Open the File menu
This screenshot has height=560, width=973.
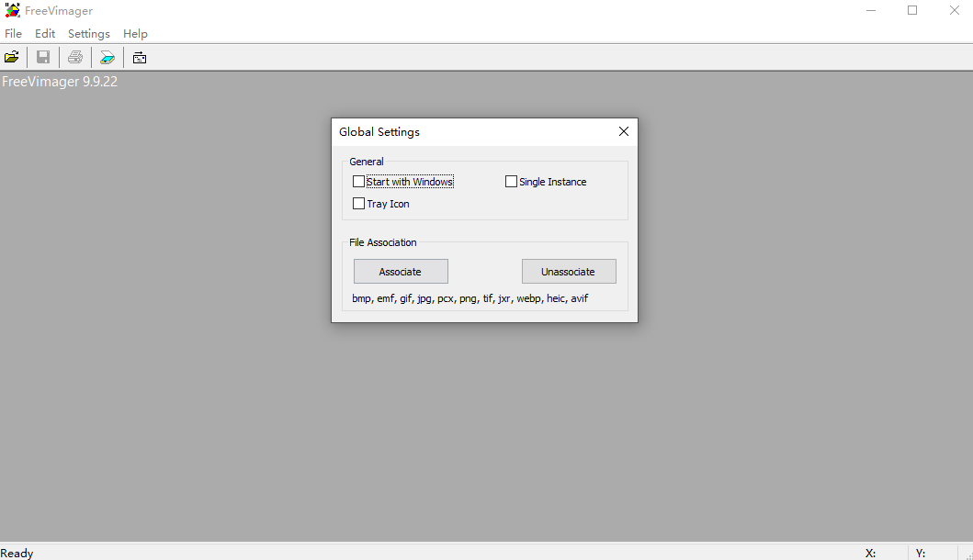pos(13,34)
